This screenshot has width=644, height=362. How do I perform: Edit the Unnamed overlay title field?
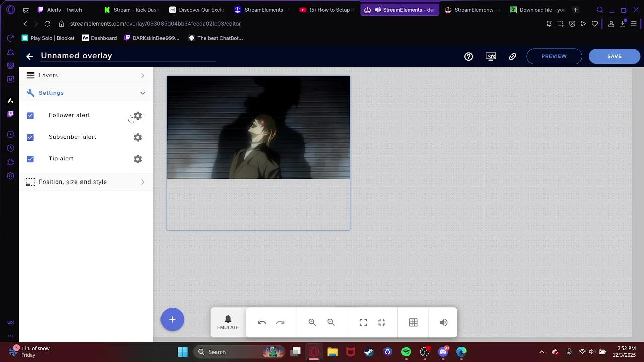[128, 56]
